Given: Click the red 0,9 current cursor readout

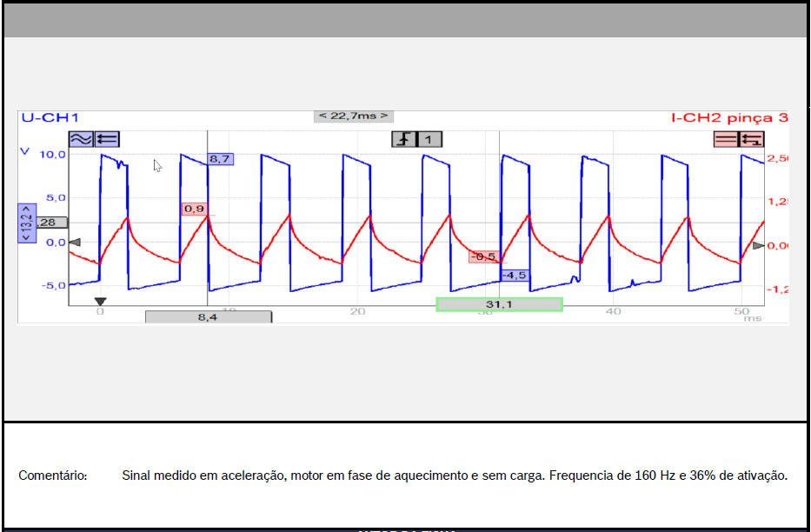Looking at the screenshot, I should pyautogui.click(x=194, y=209).
